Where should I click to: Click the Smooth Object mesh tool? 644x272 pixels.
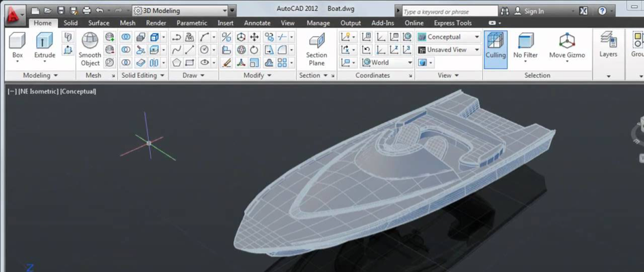click(x=90, y=49)
